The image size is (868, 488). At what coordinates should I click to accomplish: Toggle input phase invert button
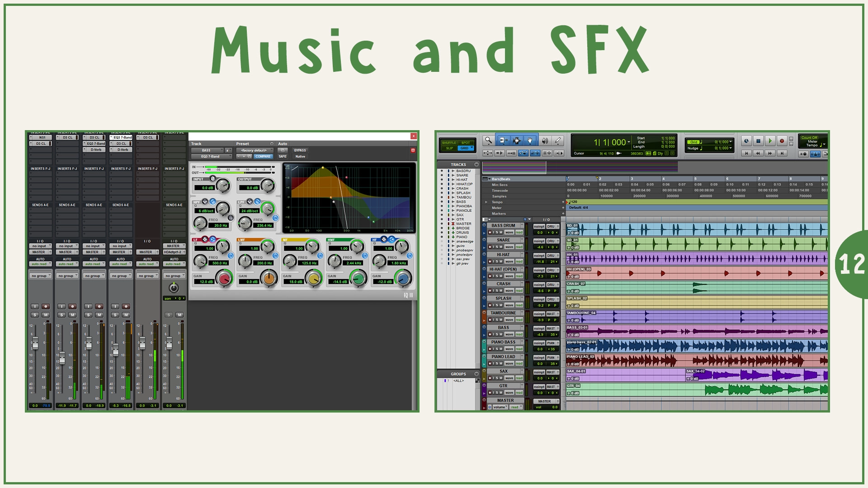pos(212,179)
